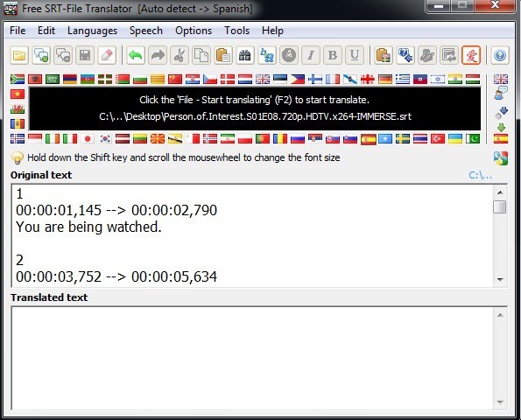Click the gray puzzle piece toolbar icon
Screen dimensions: 521x420
pyautogui.click(x=427, y=55)
